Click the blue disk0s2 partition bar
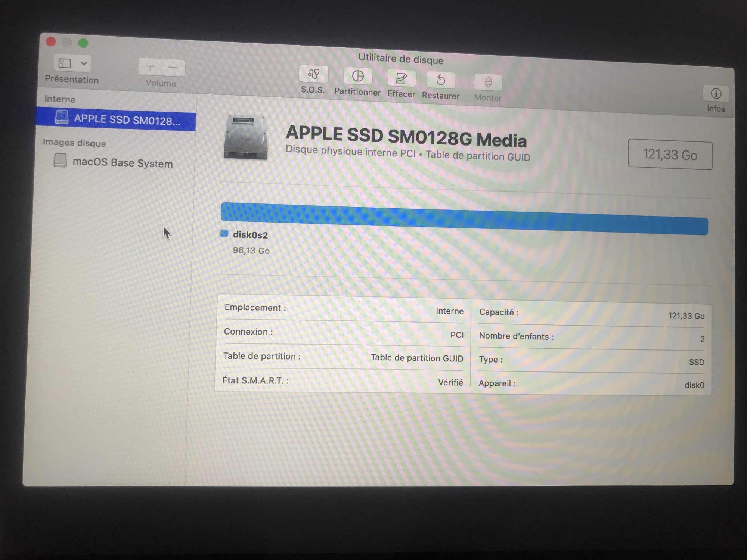 point(464,219)
